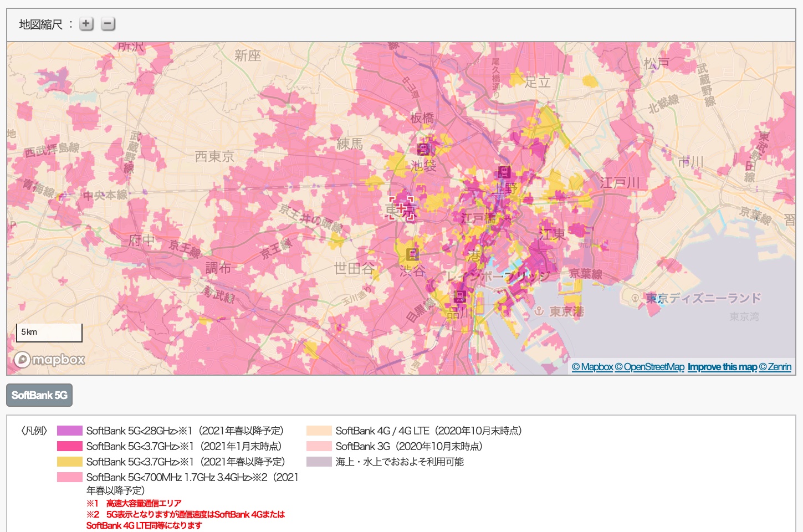Open the © Mapbox attribution link
The image size is (803, 532).
tap(592, 367)
